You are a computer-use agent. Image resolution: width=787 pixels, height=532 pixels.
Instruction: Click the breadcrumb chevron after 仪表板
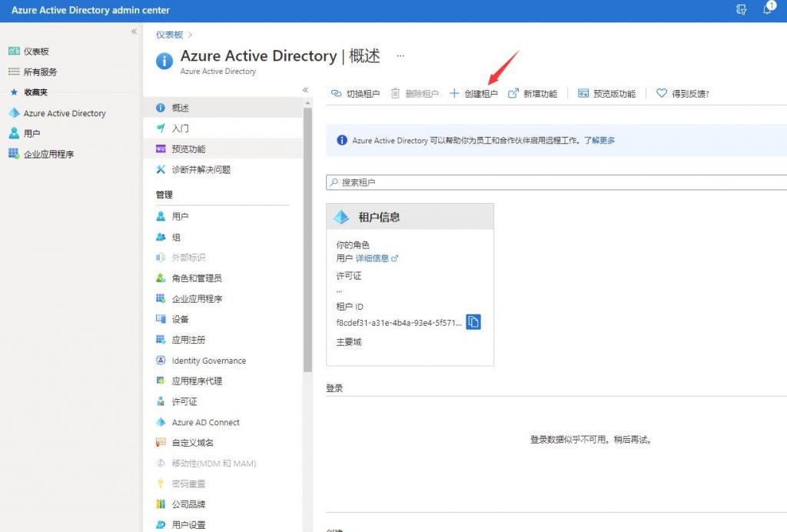coord(191,35)
